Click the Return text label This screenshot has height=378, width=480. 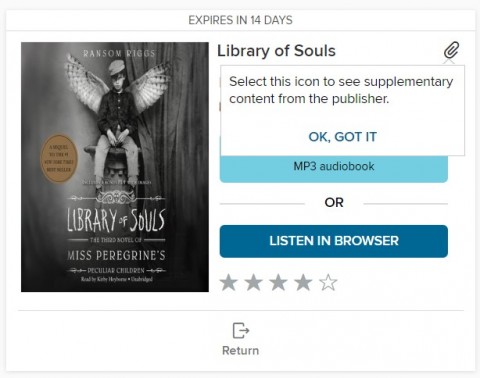241,351
